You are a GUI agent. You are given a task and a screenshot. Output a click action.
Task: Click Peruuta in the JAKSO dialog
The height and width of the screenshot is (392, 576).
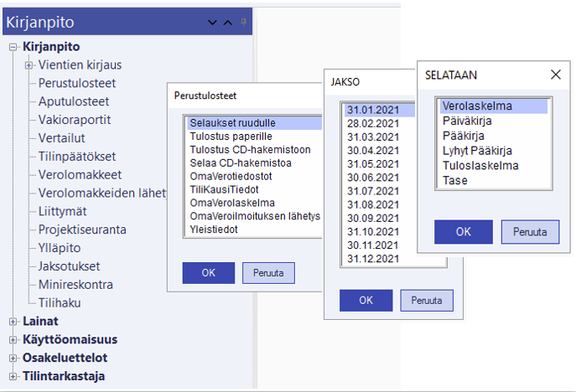click(427, 300)
